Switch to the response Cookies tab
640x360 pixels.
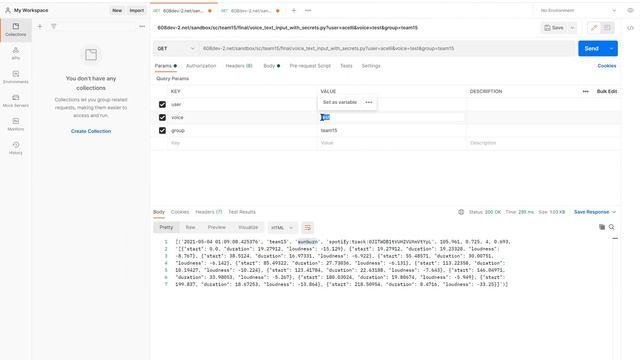pyautogui.click(x=180, y=212)
